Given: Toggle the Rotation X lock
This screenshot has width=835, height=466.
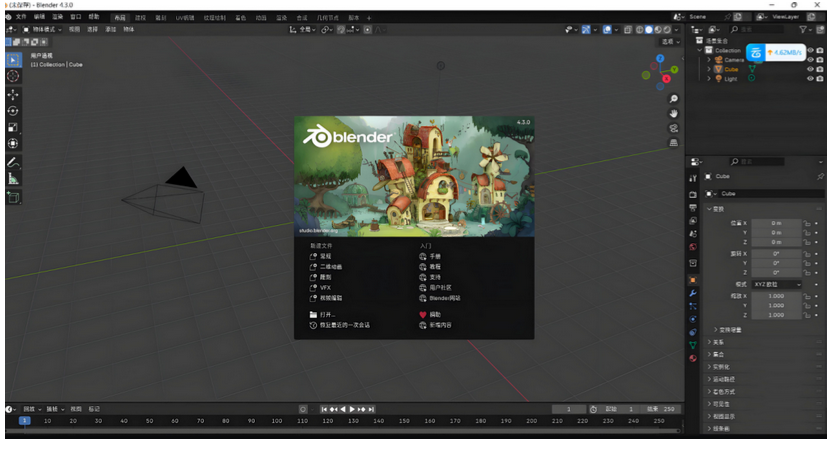Looking at the screenshot, I should (807, 254).
